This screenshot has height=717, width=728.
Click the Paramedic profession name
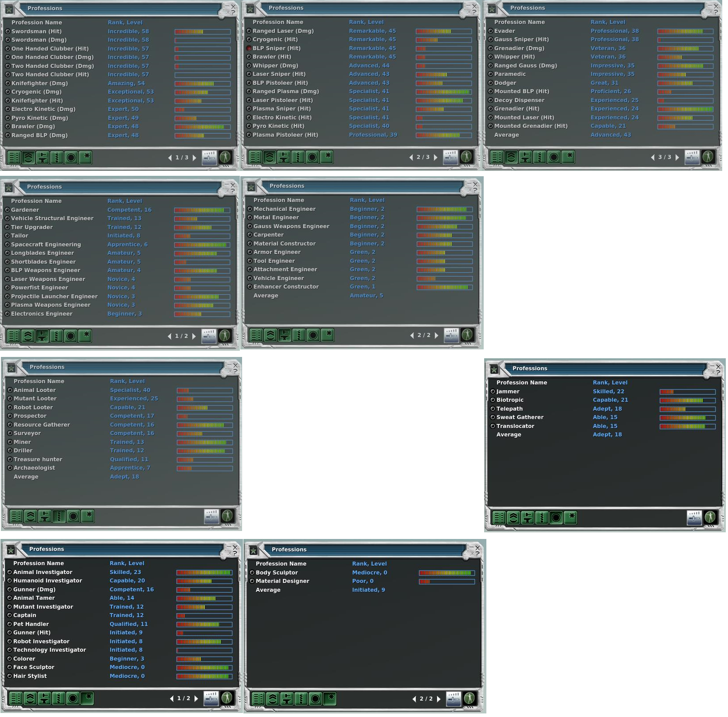point(510,74)
